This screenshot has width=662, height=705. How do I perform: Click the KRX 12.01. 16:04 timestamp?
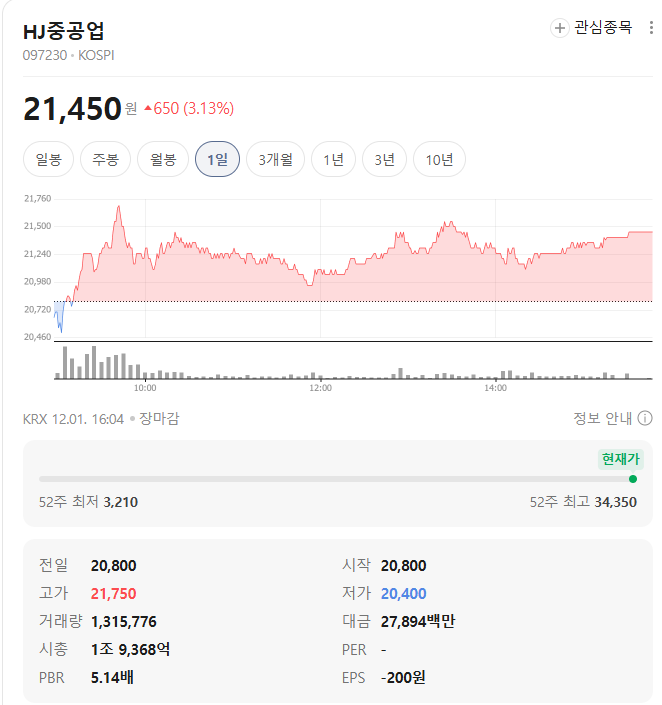73,419
